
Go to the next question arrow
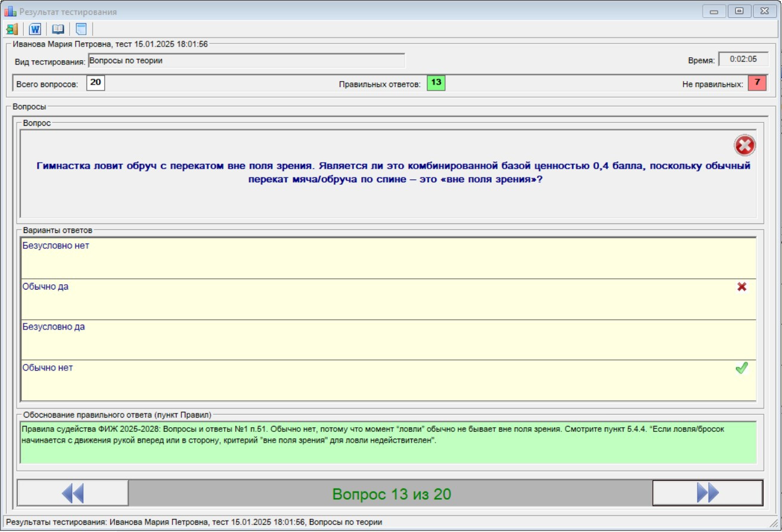[707, 493]
